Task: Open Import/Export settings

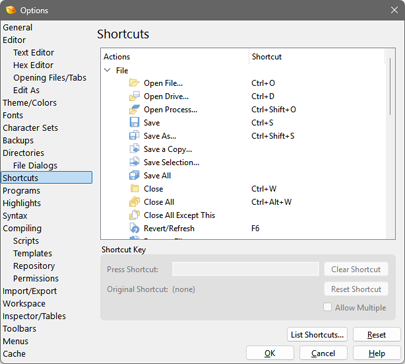Action: (30, 291)
